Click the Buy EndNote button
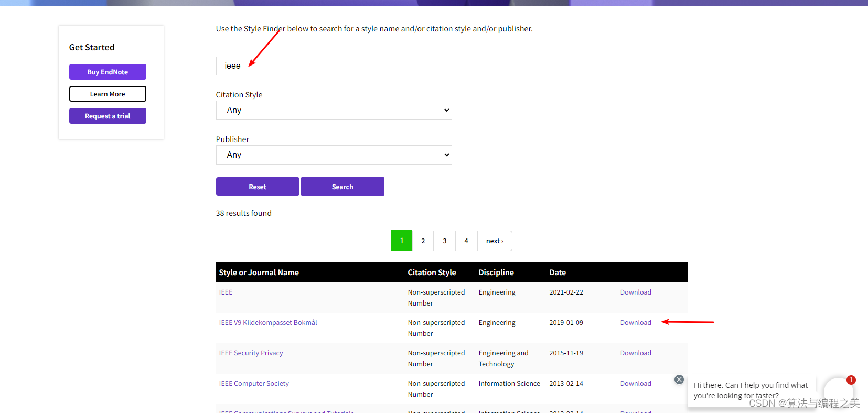This screenshot has width=868, height=413. click(x=108, y=72)
